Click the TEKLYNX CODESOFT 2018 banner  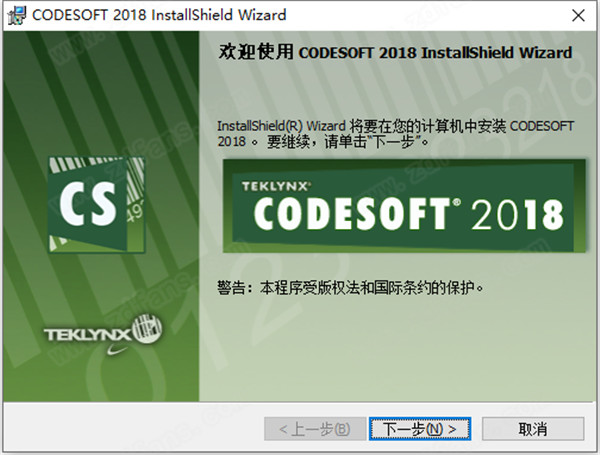point(404,206)
